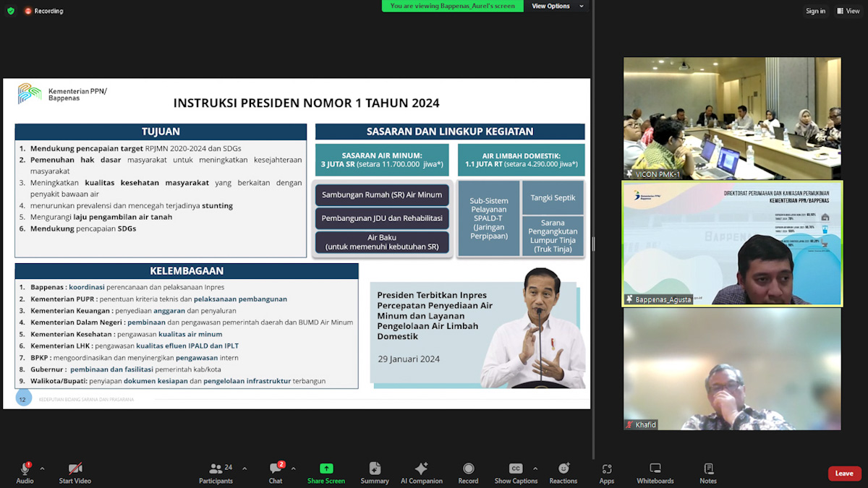Turn on camera with Start Video
This screenshot has height=488, width=868.
pyautogui.click(x=75, y=469)
